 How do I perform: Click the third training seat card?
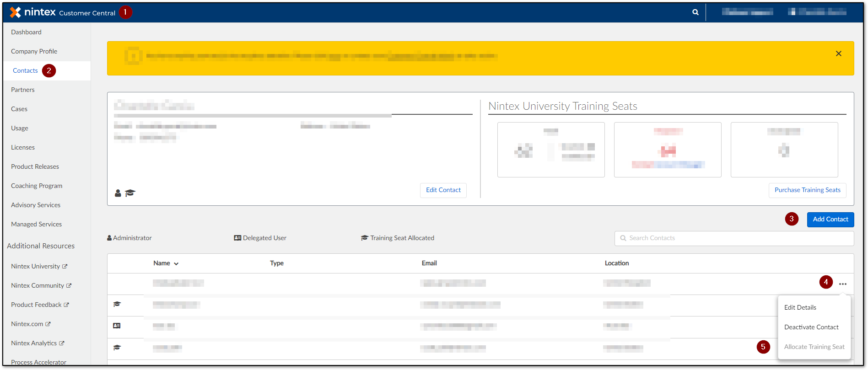[x=784, y=150]
